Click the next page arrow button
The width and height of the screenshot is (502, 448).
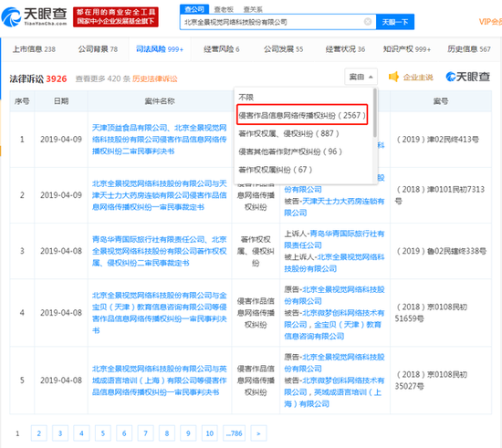(x=258, y=433)
